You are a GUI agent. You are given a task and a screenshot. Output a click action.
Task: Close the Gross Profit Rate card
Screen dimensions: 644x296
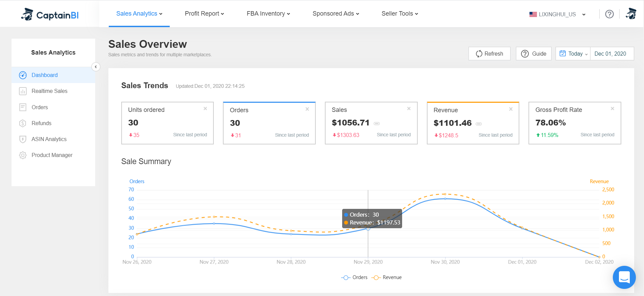tap(612, 108)
